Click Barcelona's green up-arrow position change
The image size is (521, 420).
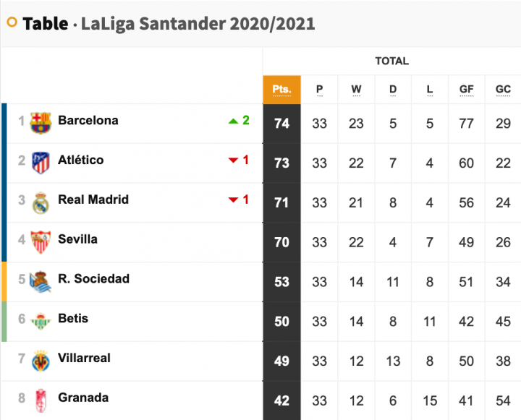coord(239,120)
